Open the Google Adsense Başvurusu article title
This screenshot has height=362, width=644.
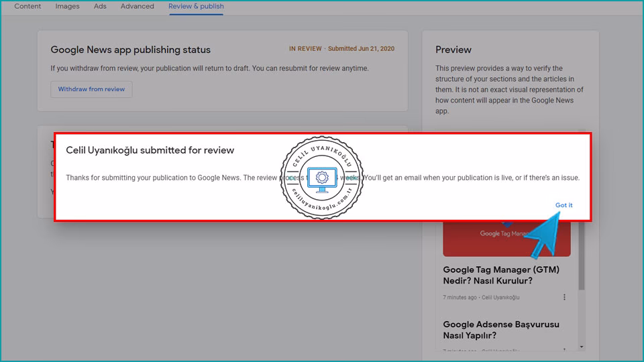(501, 330)
